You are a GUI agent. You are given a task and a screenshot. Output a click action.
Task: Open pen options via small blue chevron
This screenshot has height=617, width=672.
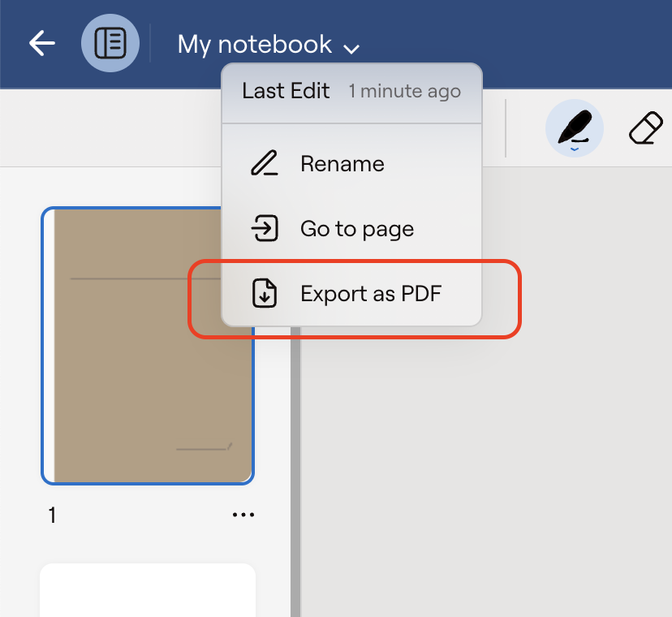pos(575,149)
